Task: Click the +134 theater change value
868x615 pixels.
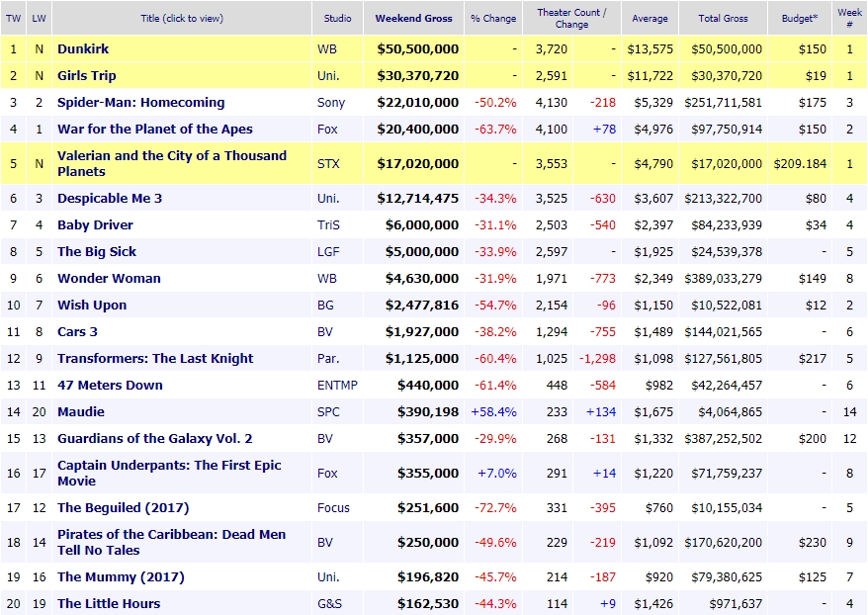Action: tap(601, 412)
